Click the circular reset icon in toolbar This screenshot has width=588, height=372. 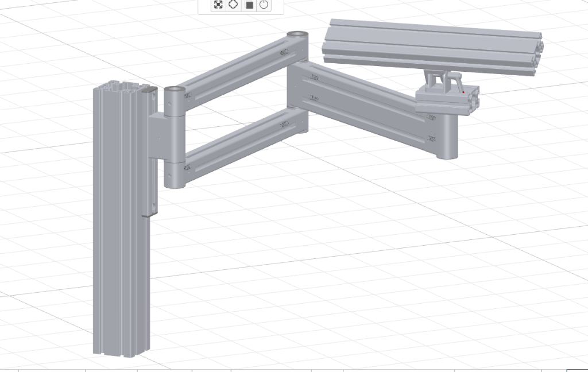click(x=264, y=5)
